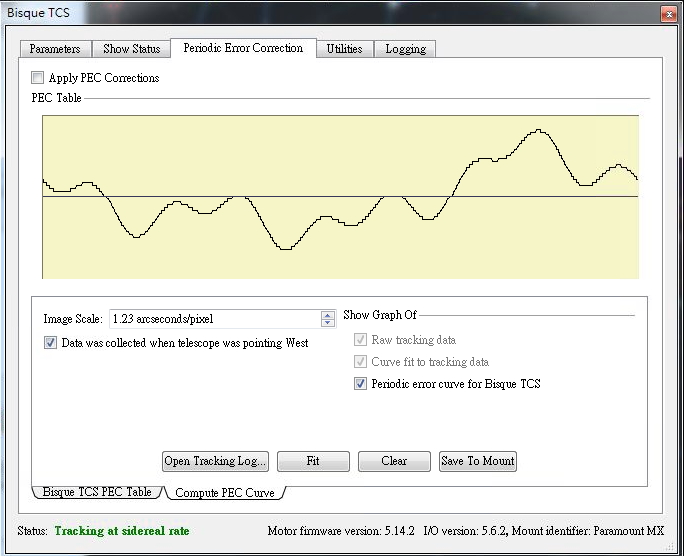This screenshot has width=684, height=556.
Task: Click Mount identifier Paramount MX text
Action: tap(588, 531)
